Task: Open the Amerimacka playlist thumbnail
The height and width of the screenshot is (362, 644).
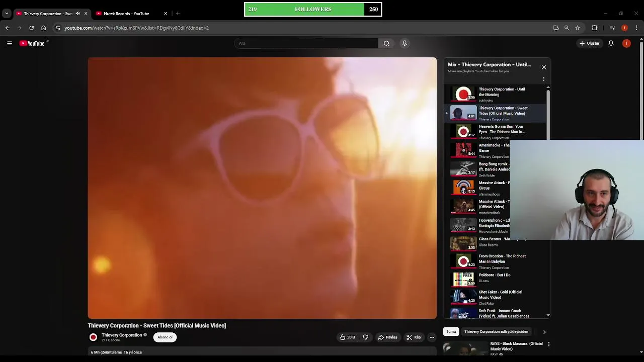Action: pos(463,150)
